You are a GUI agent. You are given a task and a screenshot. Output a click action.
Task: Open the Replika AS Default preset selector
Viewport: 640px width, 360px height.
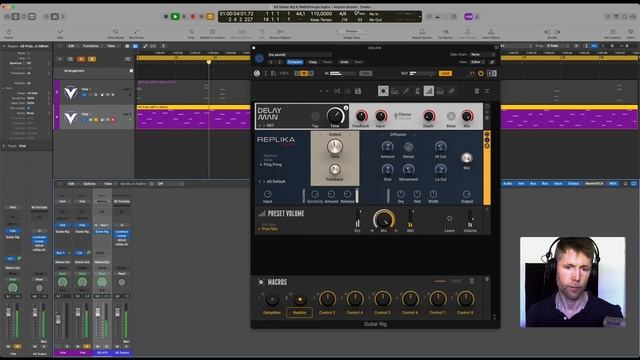coord(276,181)
